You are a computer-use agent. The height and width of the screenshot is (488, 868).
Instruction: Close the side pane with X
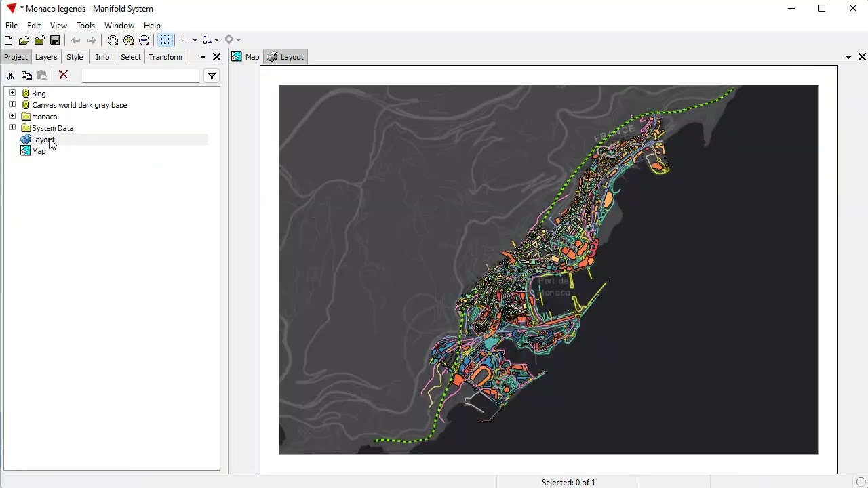217,57
